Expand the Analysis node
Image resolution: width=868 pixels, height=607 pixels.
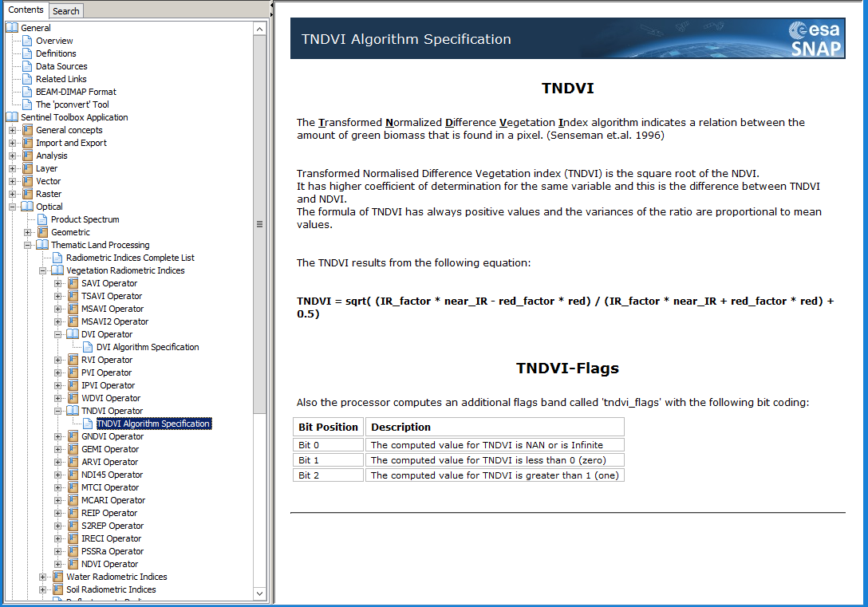pyautogui.click(x=12, y=156)
